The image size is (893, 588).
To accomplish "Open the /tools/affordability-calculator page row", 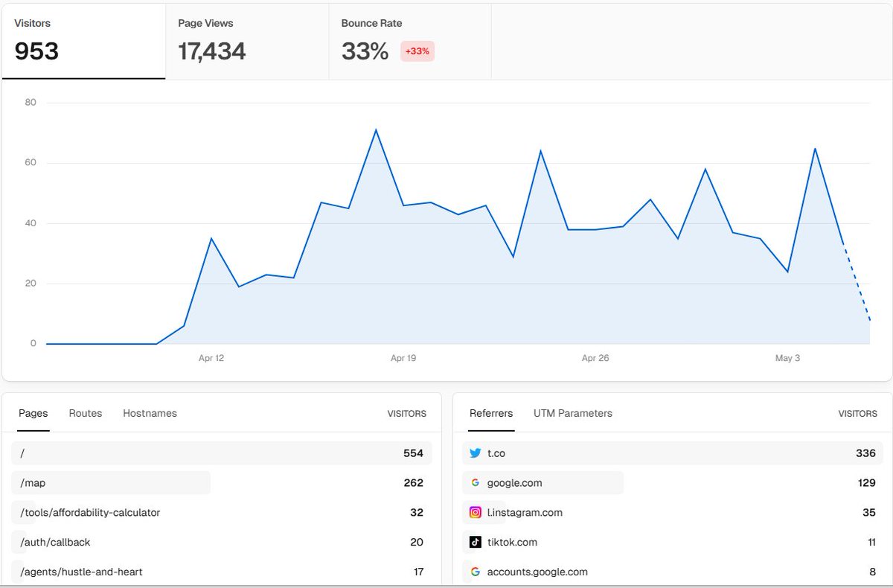I will [222, 513].
